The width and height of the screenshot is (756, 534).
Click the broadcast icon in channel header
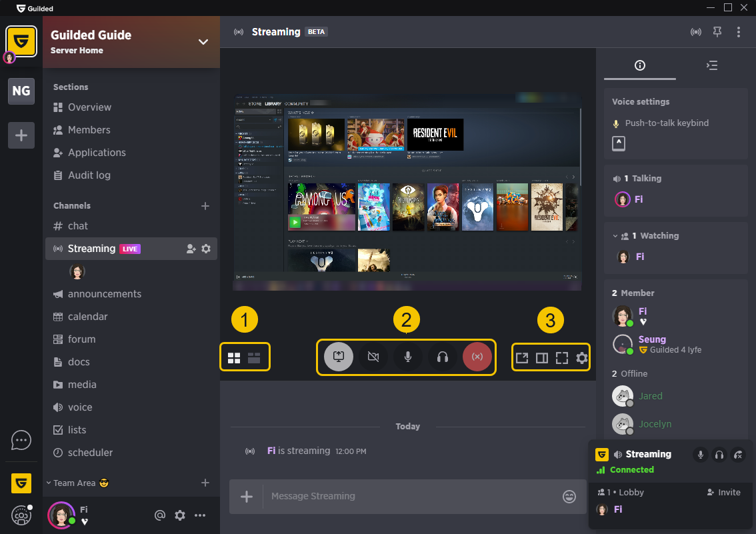(x=696, y=32)
